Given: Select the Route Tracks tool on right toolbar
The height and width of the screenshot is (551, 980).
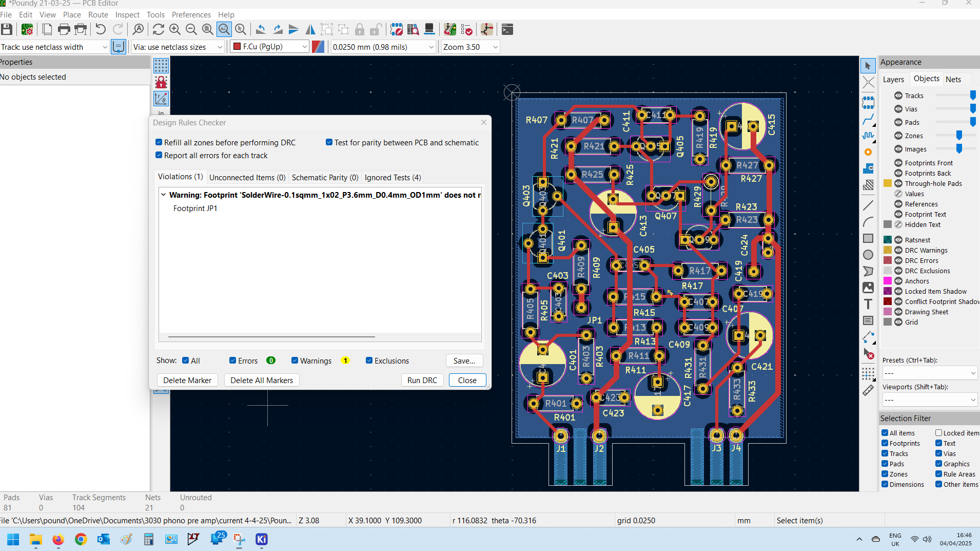Looking at the screenshot, I should pos(868,120).
